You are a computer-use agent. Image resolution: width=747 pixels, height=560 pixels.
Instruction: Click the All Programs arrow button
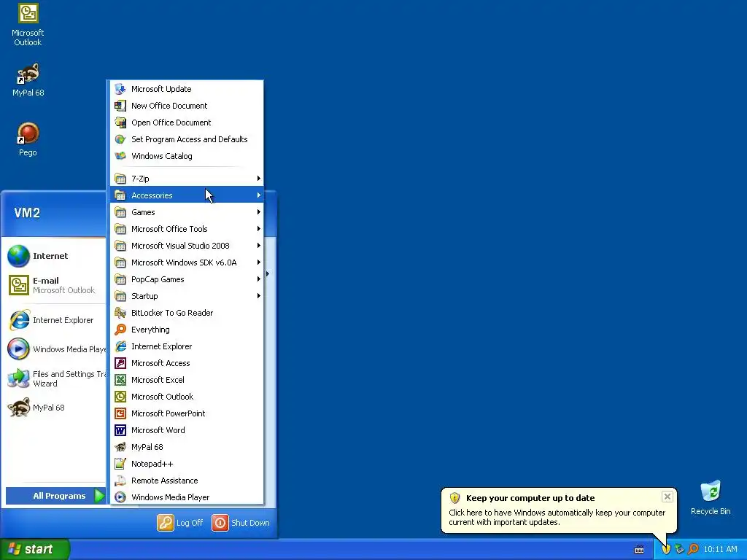click(55, 496)
